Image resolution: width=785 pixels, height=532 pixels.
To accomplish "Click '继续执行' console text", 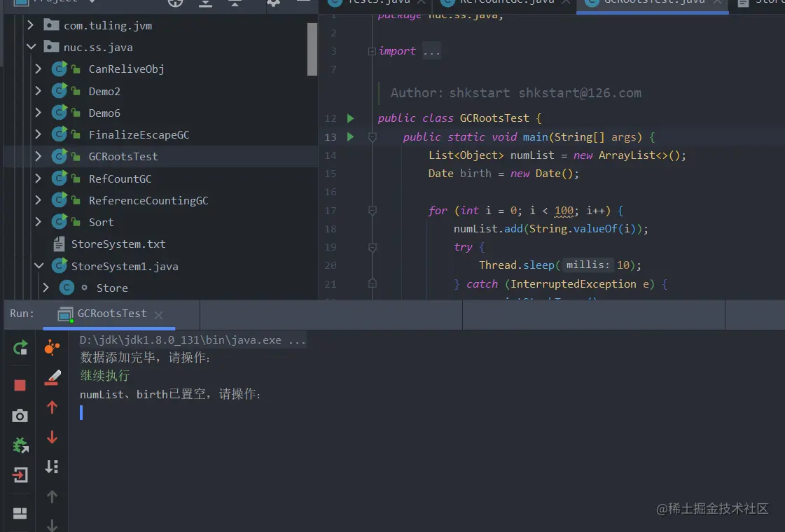I will click(104, 375).
